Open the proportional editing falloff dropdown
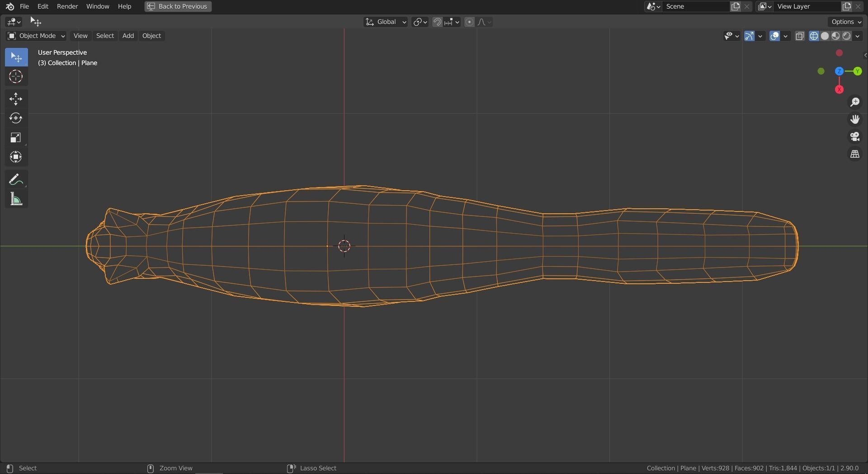Viewport: 868px width, 474px height. tap(484, 22)
